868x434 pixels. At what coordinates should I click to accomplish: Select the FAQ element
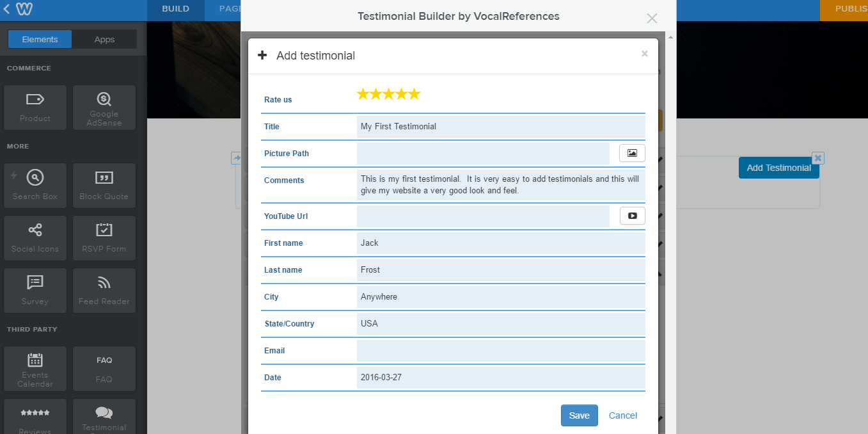104,369
